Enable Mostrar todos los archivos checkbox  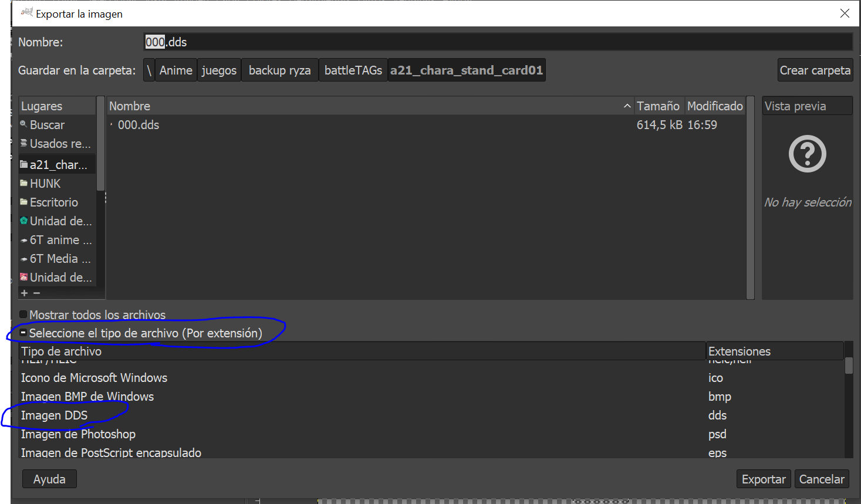23,314
